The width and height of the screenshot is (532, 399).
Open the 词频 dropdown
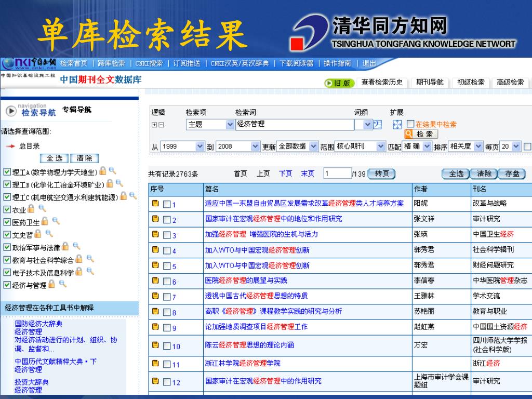coord(363,125)
